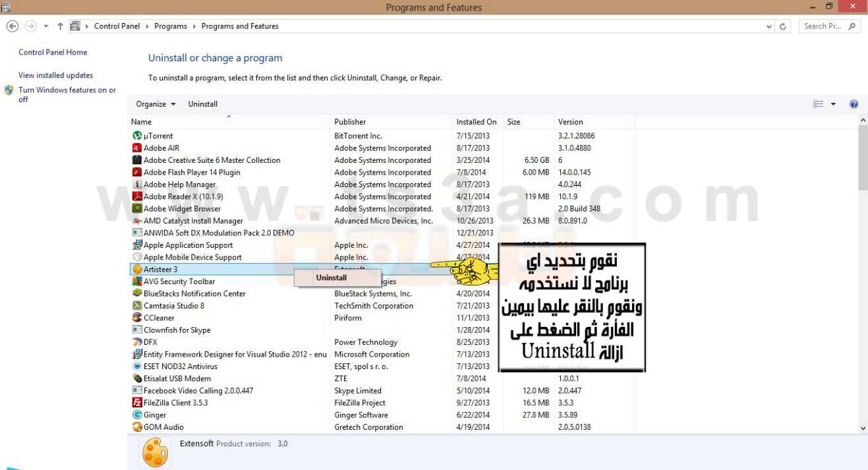Go to Control Panel Home
Image resolution: width=868 pixels, height=470 pixels.
coord(53,52)
